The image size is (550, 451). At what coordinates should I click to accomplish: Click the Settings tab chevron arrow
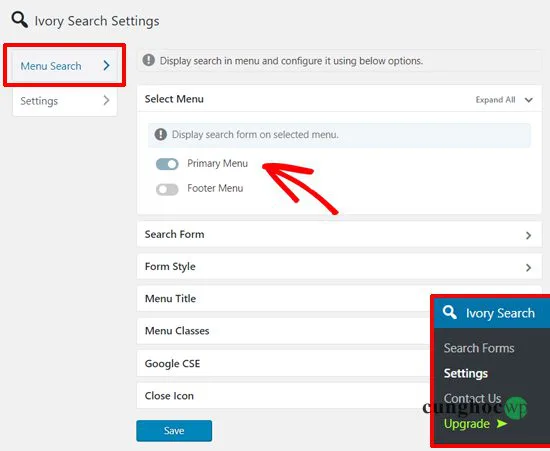[x=106, y=100]
